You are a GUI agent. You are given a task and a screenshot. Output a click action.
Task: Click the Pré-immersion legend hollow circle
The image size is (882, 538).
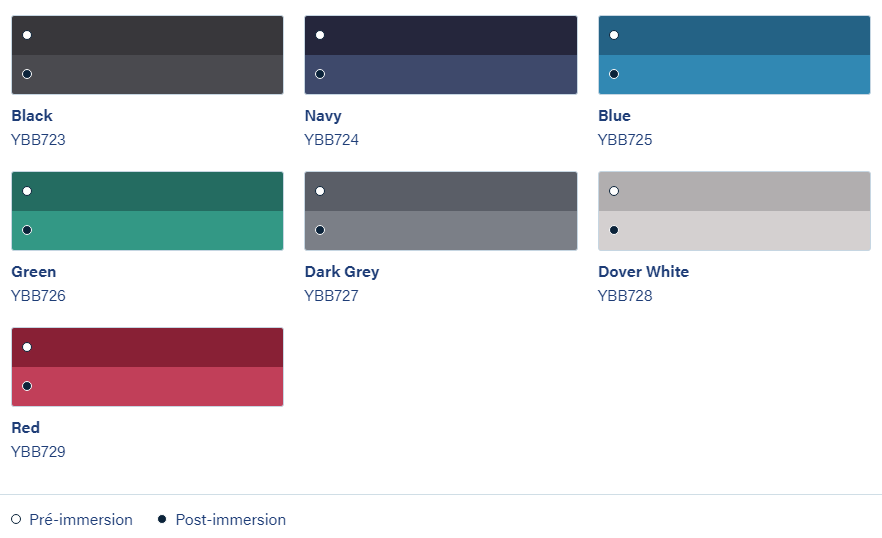coord(16,520)
